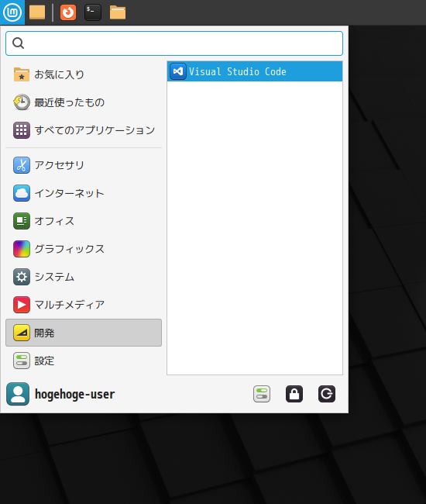Open Settings Manager icon beside lock
Screen dimensions: 426x504
click(262, 394)
